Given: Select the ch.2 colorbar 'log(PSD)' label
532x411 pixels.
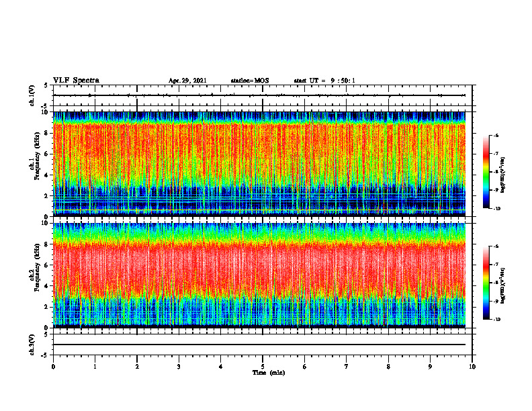Looking at the screenshot, I should click(503, 285).
